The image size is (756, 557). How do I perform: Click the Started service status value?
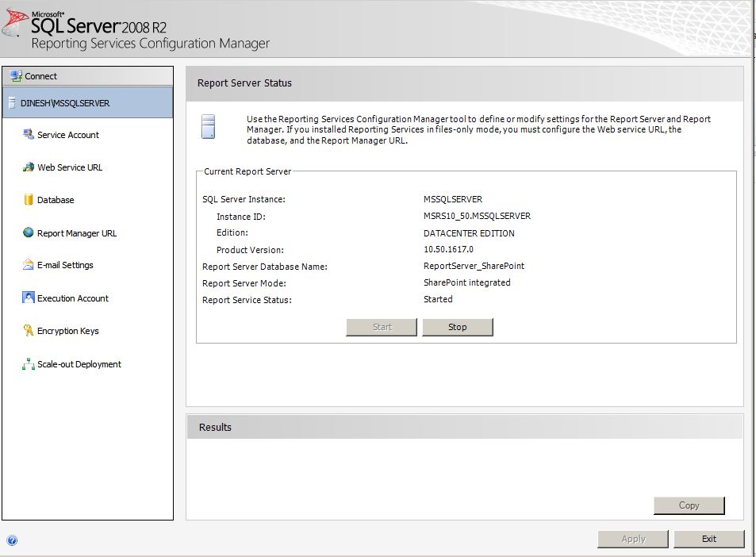pyautogui.click(x=438, y=299)
